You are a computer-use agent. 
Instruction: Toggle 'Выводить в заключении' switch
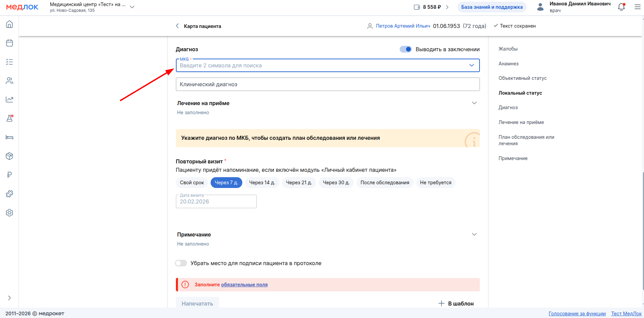(406, 49)
